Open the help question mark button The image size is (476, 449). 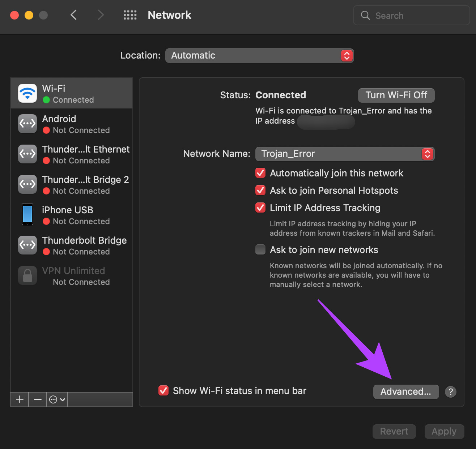pos(450,392)
